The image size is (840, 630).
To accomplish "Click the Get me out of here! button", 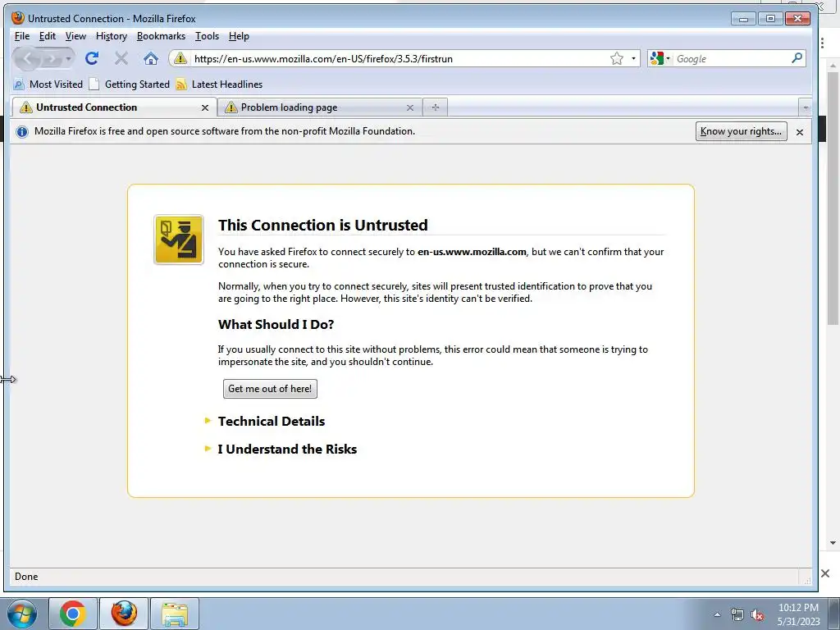I will coord(270,388).
